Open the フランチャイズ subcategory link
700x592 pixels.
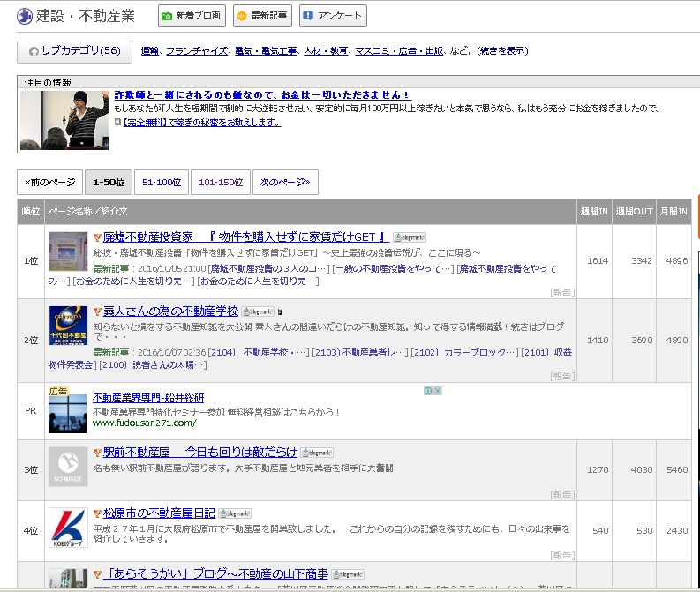[196, 52]
